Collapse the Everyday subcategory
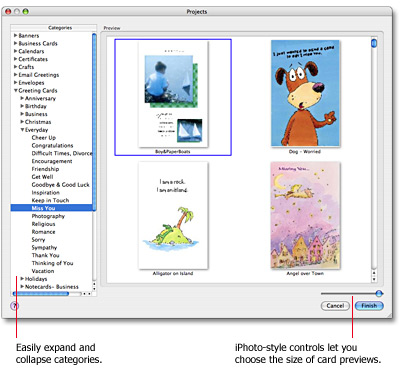This screenshot has height=370, width=405. 22,130
